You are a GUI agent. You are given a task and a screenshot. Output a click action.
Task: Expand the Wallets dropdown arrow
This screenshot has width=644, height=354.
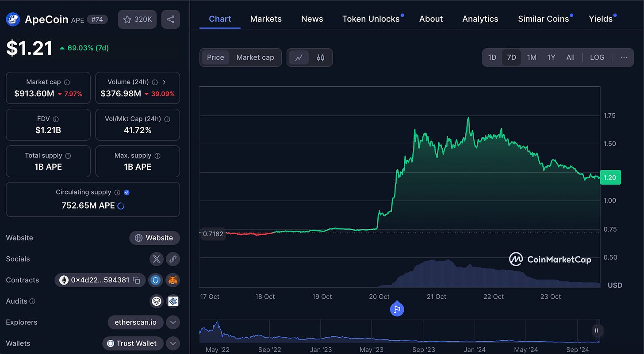click(x=173, y=343)
